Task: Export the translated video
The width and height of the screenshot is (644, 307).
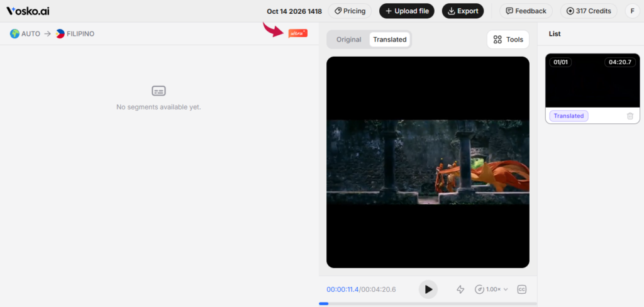Action: pyautogui.click(x=462, y=11)
